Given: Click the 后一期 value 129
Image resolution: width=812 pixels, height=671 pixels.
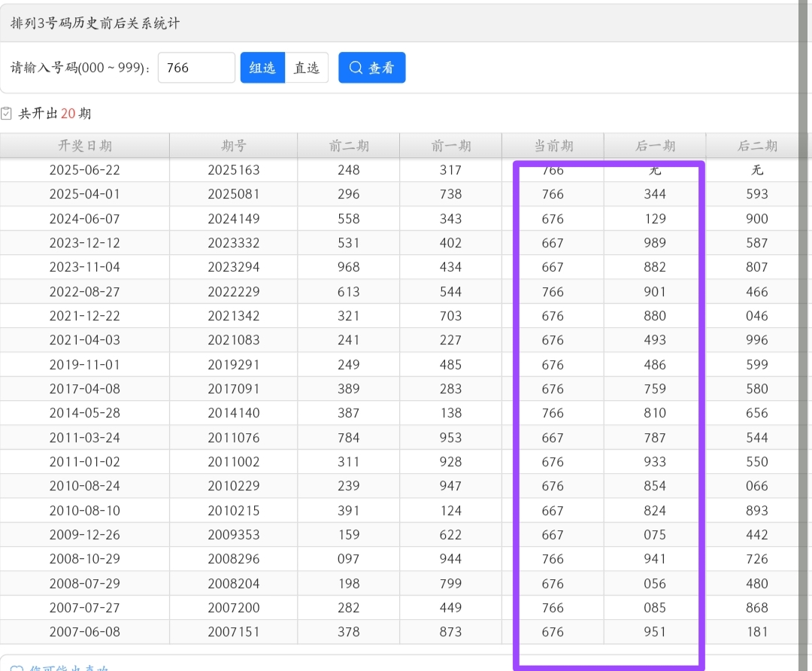Looking at the screenshot, I should (655, 219).
